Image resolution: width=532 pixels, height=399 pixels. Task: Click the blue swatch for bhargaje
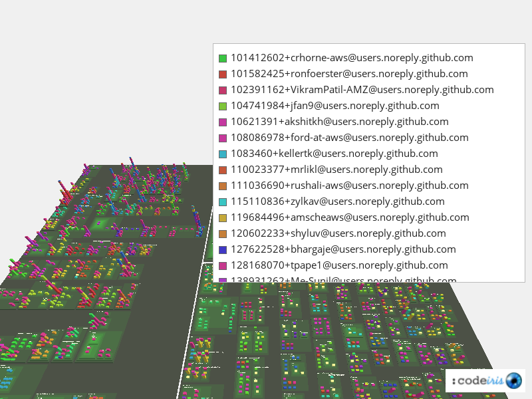click(223, 250)
